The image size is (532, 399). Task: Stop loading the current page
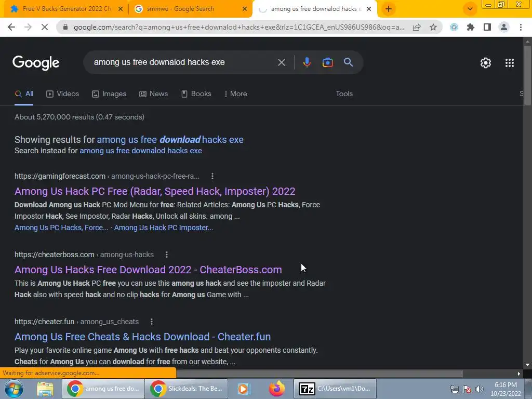(45, 27)
